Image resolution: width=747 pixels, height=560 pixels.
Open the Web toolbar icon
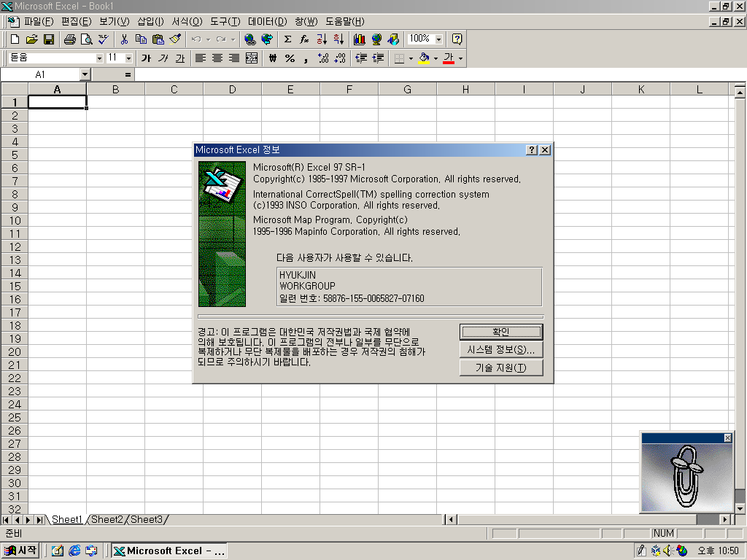(267, 39)
